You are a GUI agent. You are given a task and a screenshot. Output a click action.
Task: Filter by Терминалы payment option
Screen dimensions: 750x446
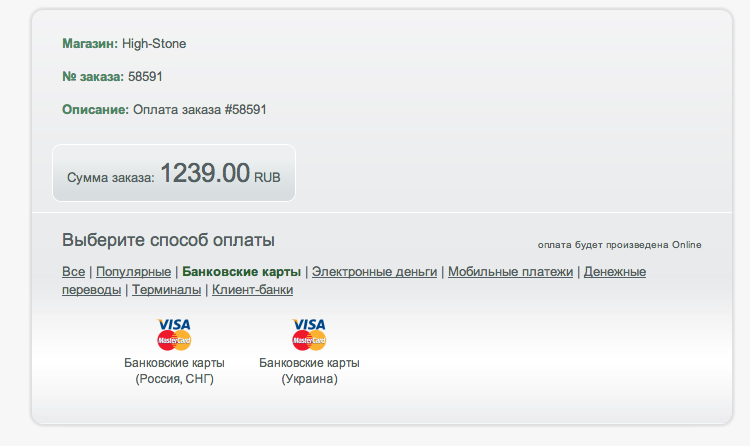pyautogui.click(x=166, y=290)
